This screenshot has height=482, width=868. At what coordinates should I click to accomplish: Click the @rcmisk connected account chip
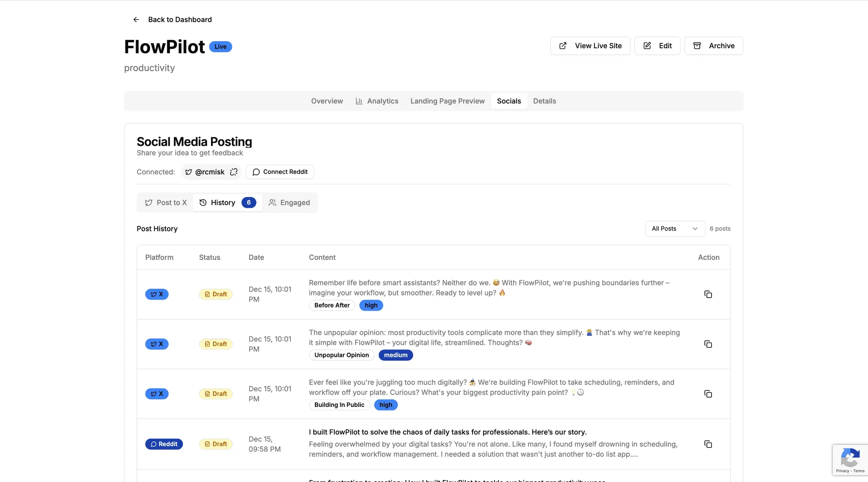pos(211,172)
